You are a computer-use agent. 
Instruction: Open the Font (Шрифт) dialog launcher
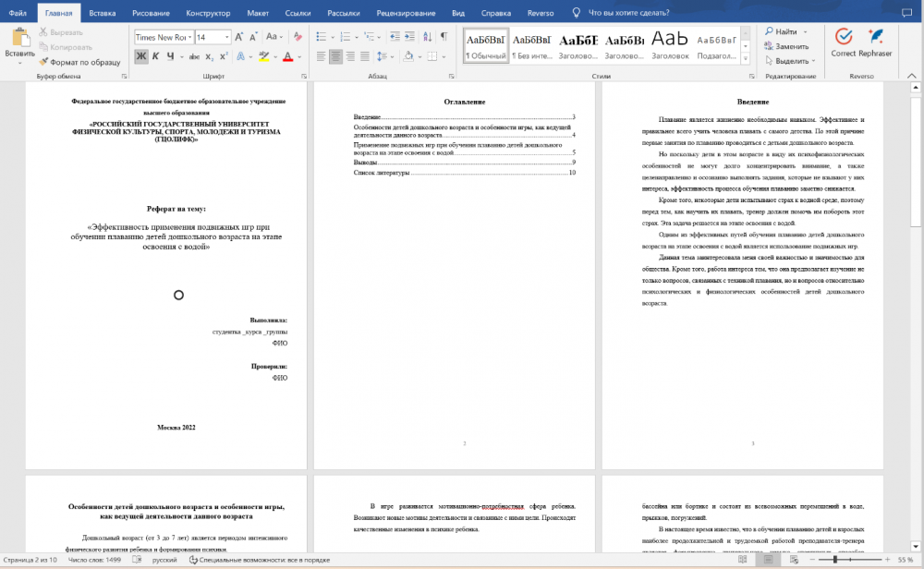pos(304,77)
